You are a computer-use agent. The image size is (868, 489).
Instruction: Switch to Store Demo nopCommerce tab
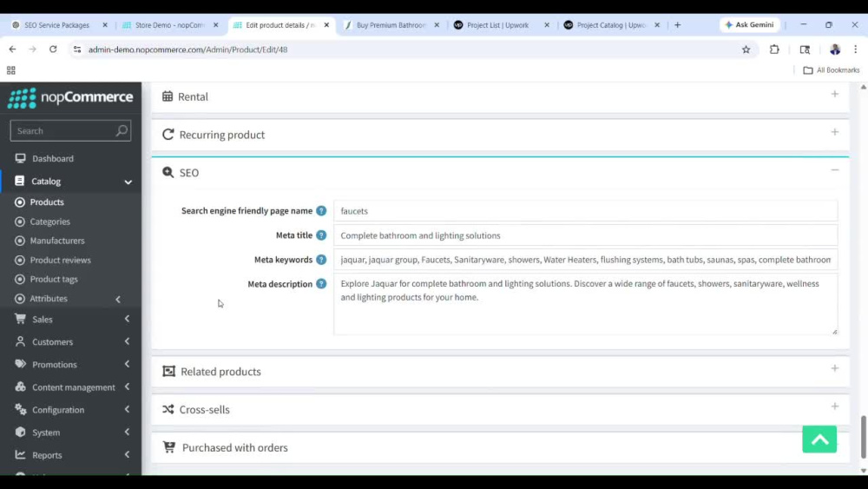pos(170,25)
